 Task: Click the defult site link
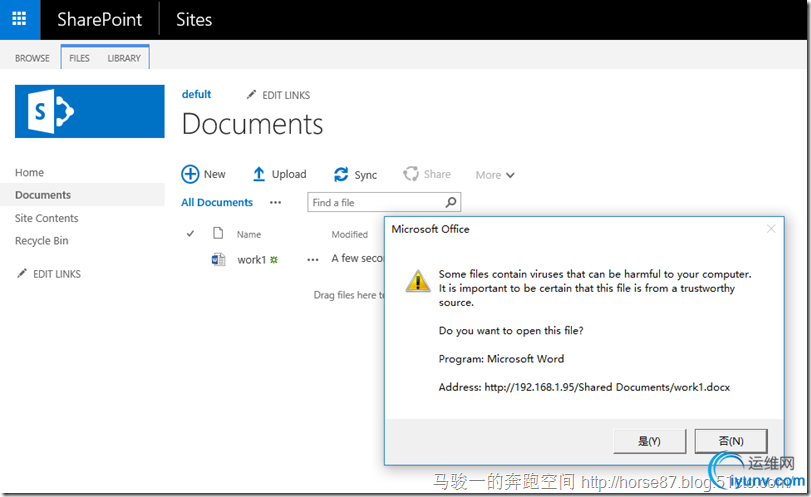197,94
